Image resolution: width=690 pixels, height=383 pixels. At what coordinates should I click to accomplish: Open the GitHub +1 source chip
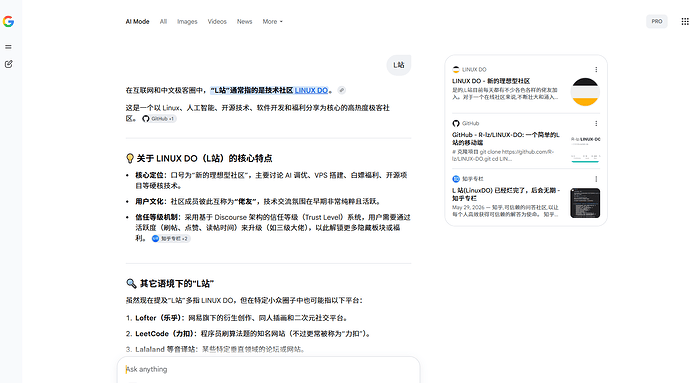click(159, 119)
